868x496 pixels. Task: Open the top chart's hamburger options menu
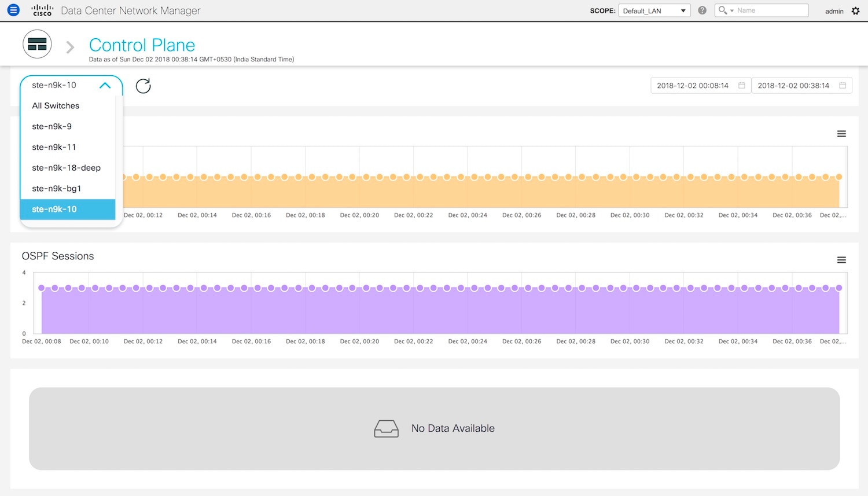coord(841,134)
